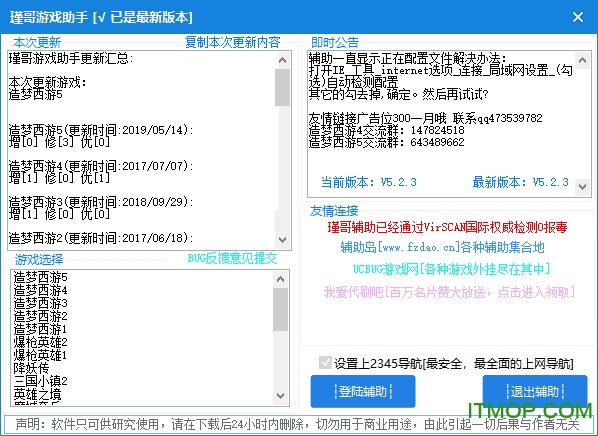Select 造梦西游5 in game list
The image size is (598, 436).
point(40,277)
